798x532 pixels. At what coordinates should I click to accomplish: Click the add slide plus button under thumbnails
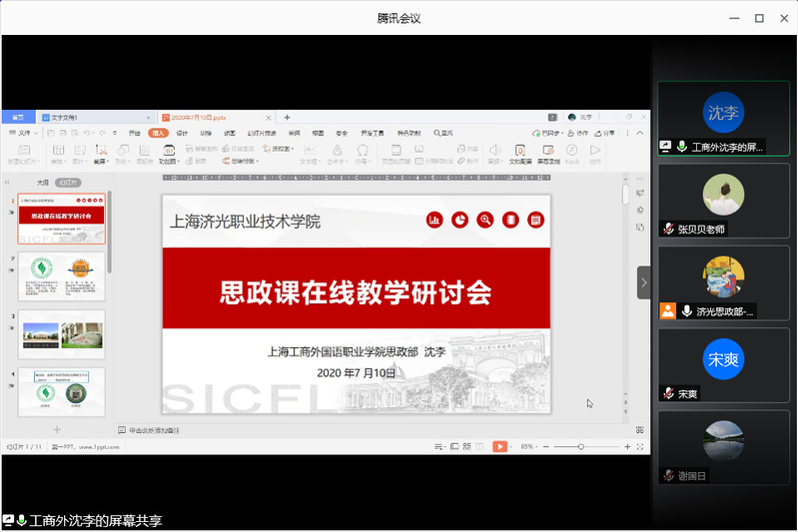pos(57,429)
